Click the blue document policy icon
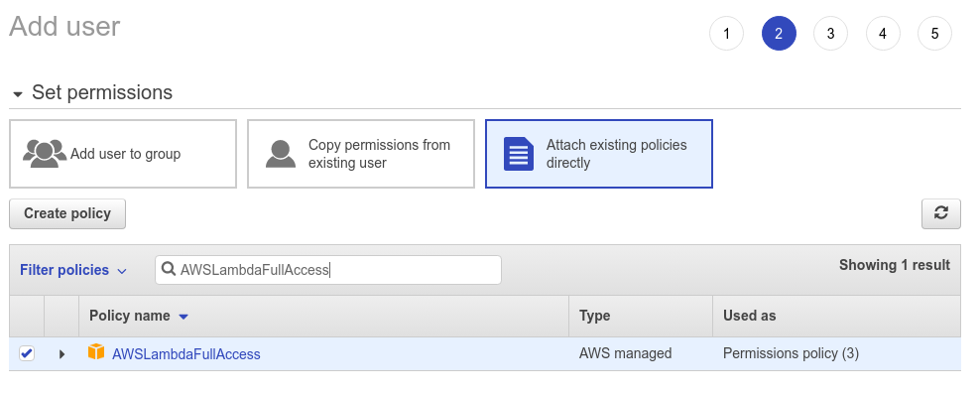The width and height of the screenshot is (980, 395). coord(519,154)
